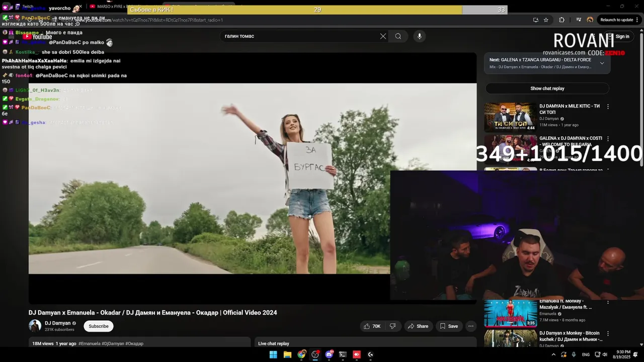Go to YouTube home via logo
Screen dimensions: 644x362
coord(37,36)
